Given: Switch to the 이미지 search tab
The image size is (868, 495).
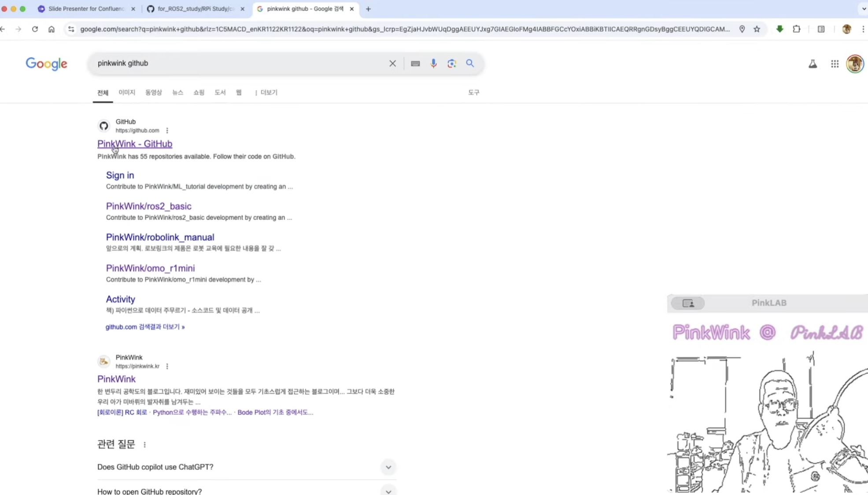Looking at the screenshot, I should click(126, 92).
